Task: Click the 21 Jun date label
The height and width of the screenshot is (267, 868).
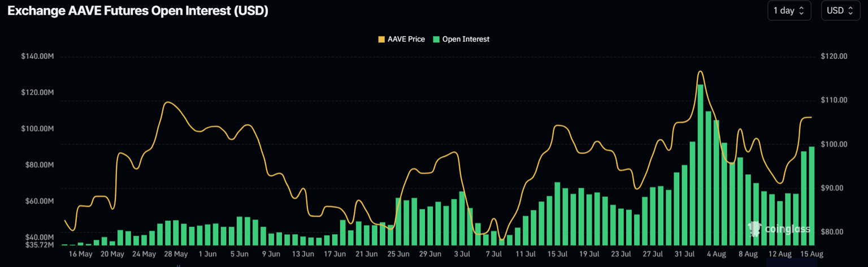Action: coord(366,255)
